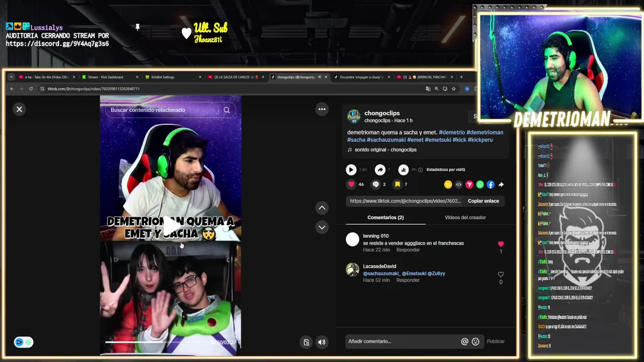Click Copiar enlace button
Viewport: 644px width, 362px height.
click(x=484, y=201)
